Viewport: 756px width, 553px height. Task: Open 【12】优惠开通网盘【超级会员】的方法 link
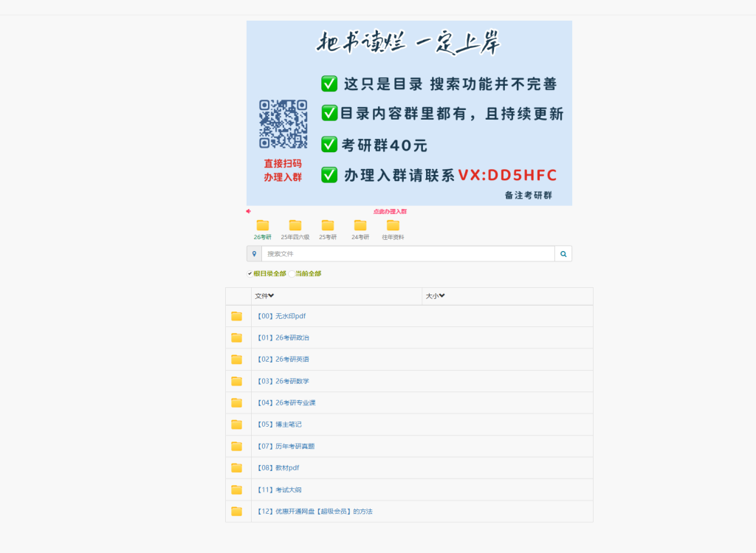(315, 512)
